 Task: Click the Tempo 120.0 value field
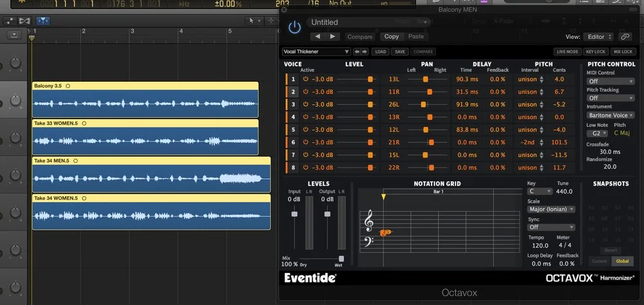540,245
